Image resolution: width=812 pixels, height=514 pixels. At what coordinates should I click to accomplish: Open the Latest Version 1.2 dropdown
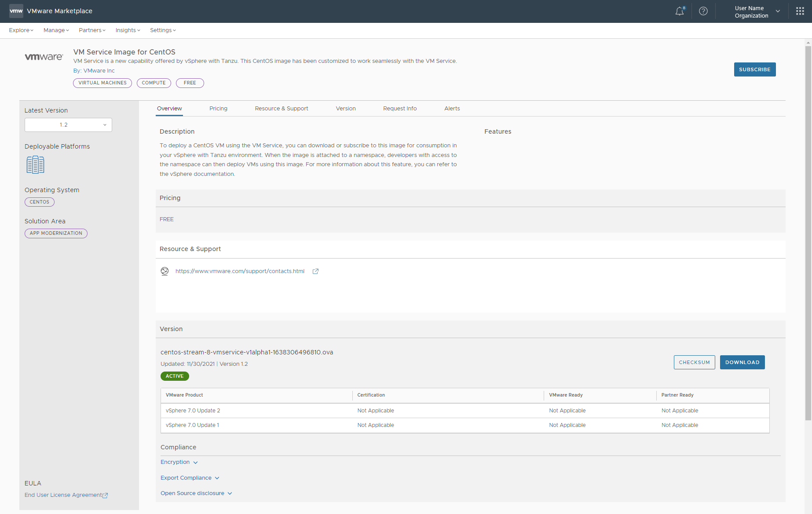coord(68,125)
